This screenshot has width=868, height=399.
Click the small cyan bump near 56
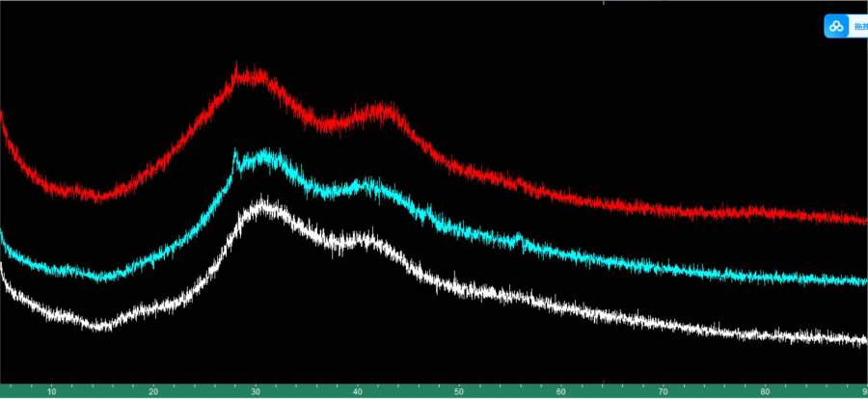click(x=520, y=237)
